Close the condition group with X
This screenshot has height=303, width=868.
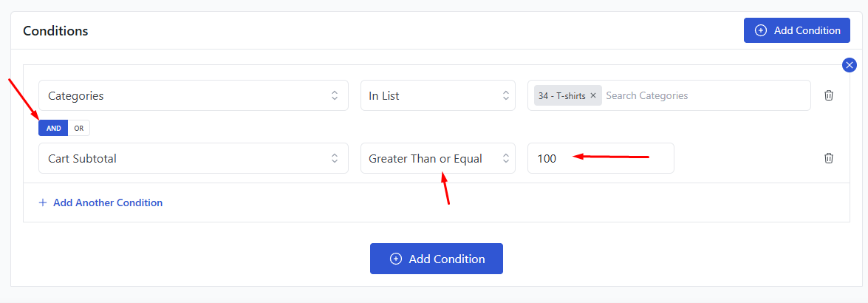pos(850,65)
